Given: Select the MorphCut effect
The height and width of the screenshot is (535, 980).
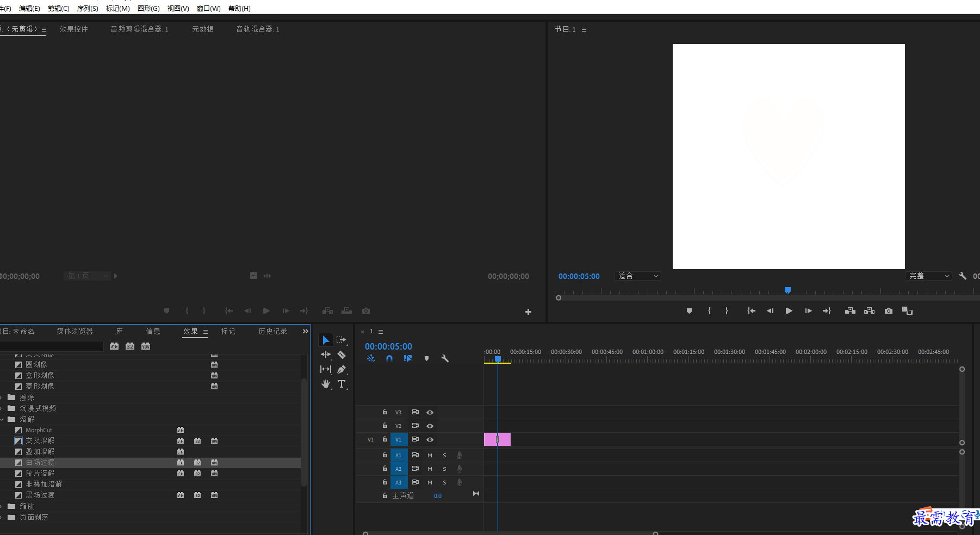Looking at the screenshot, I should tap(39, 430).
